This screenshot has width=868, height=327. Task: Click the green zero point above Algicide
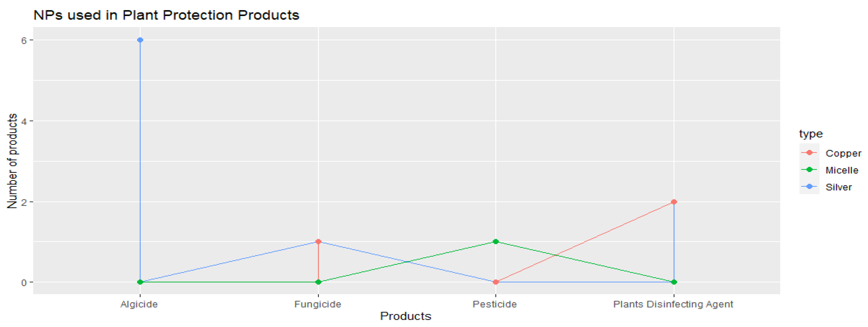coord(140,282)
